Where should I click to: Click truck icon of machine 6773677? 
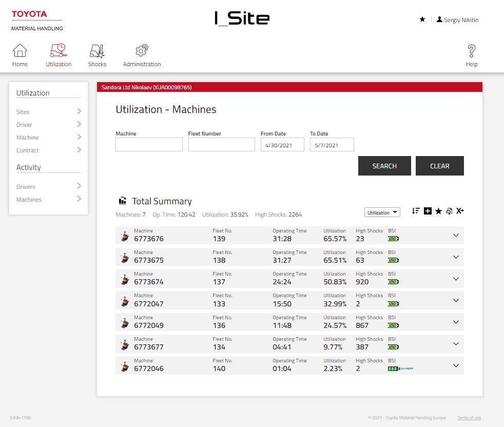coord(125,345)
